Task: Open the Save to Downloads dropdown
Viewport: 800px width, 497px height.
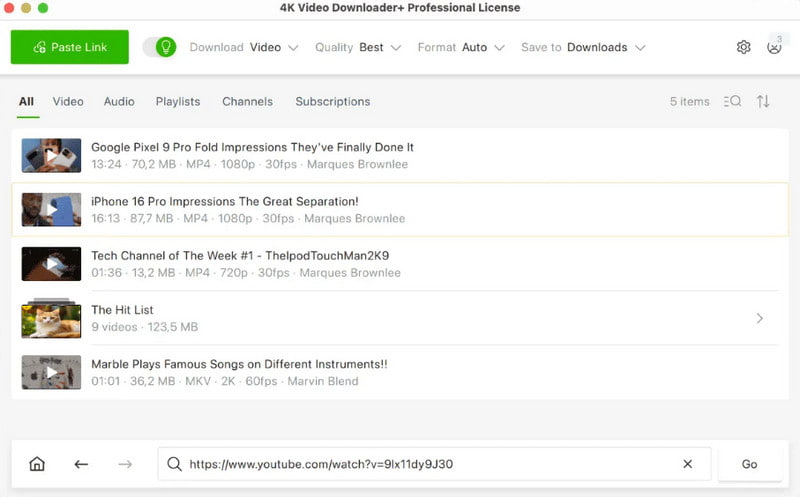Action: coord(583,47)
